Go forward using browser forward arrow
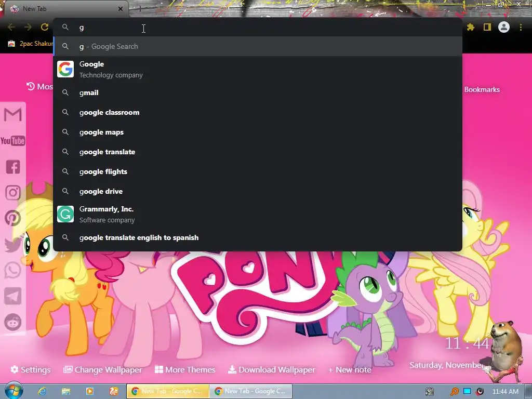Viewport: 532px width, 399px height. point(28,27)
